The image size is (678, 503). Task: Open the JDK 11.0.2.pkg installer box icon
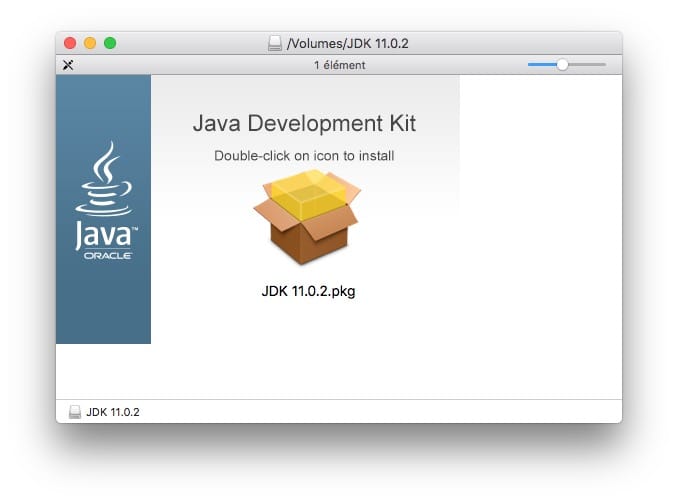pos(307,217)
